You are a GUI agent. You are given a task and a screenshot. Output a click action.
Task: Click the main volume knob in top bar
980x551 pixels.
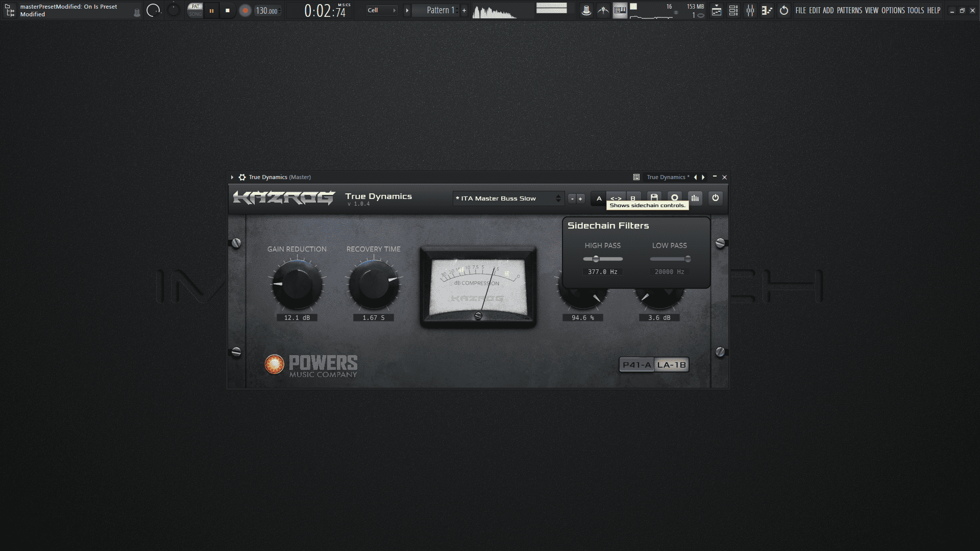click(x=153, y=10)
